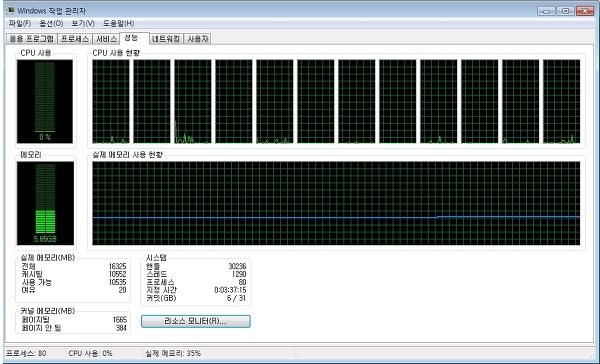The width and height of the screenshot is (600, 364).
Task: Switch to the 프로세스 tab
Action: (x=75, y=39)
